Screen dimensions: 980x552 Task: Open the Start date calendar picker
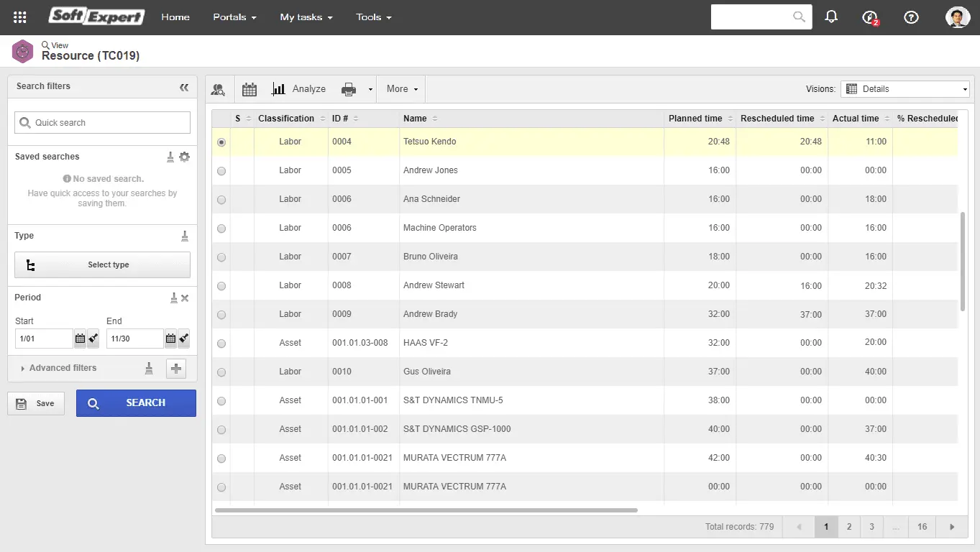coord(80,339)
